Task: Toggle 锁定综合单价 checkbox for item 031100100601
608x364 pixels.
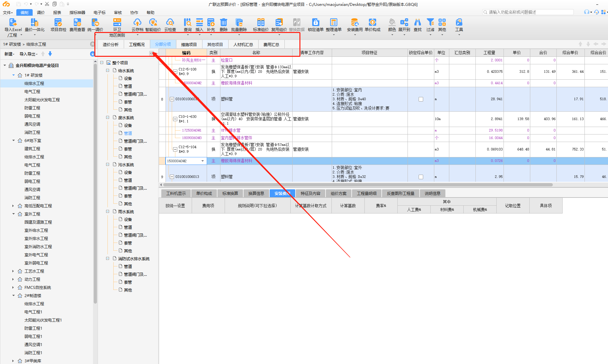Action: [x=421, y=99]
